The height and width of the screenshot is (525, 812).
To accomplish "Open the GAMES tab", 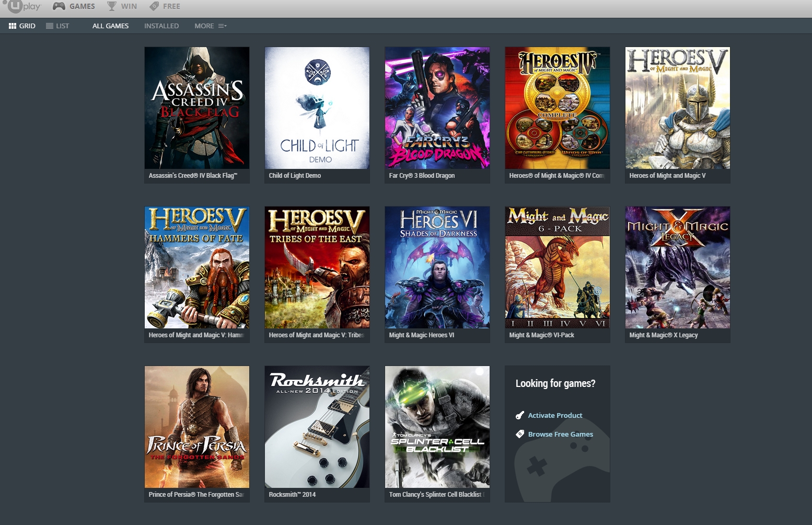I will click(74, 6).
